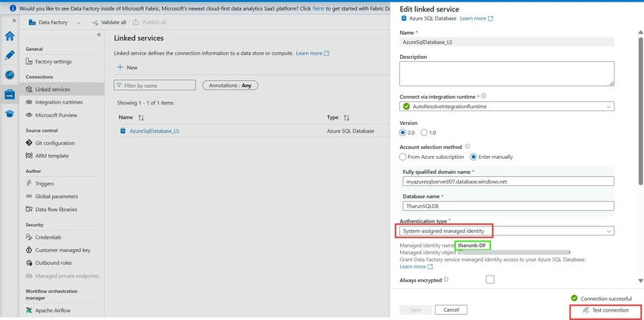Click the tharunk-DF managed identity name
Screen dimensions: 644x320
473,245
